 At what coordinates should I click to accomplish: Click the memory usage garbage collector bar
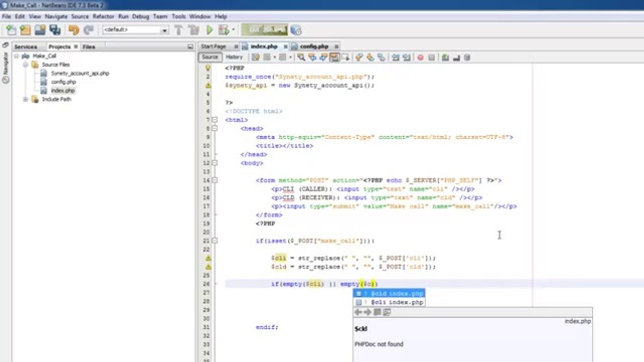(264, 30)
